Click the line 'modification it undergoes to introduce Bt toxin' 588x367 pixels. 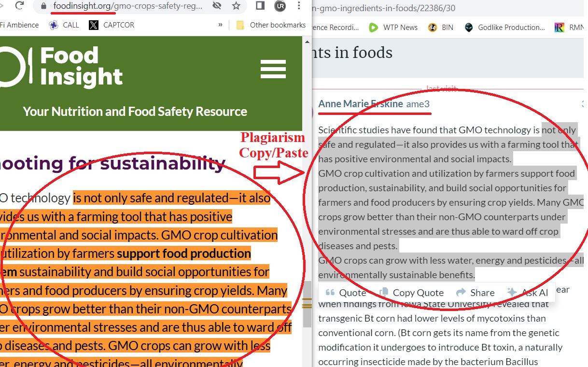(x=441, y=347)
